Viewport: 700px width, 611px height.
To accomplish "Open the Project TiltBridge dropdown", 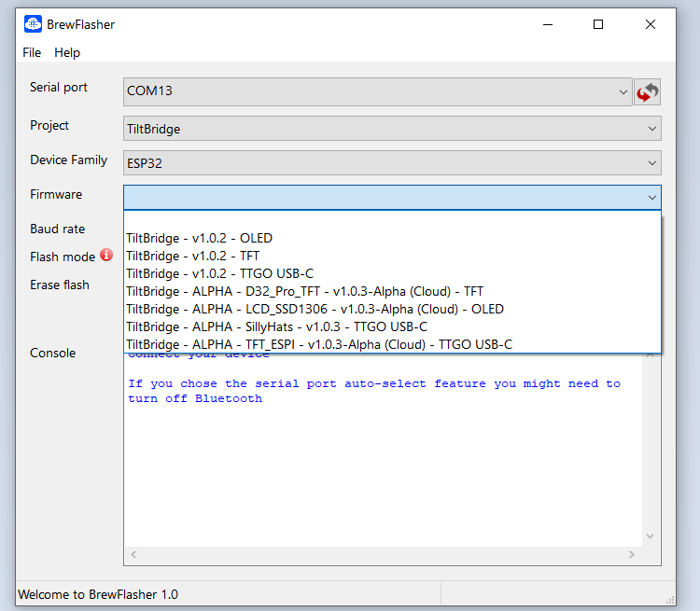I will pyautogui.click(x=392, y=129).
